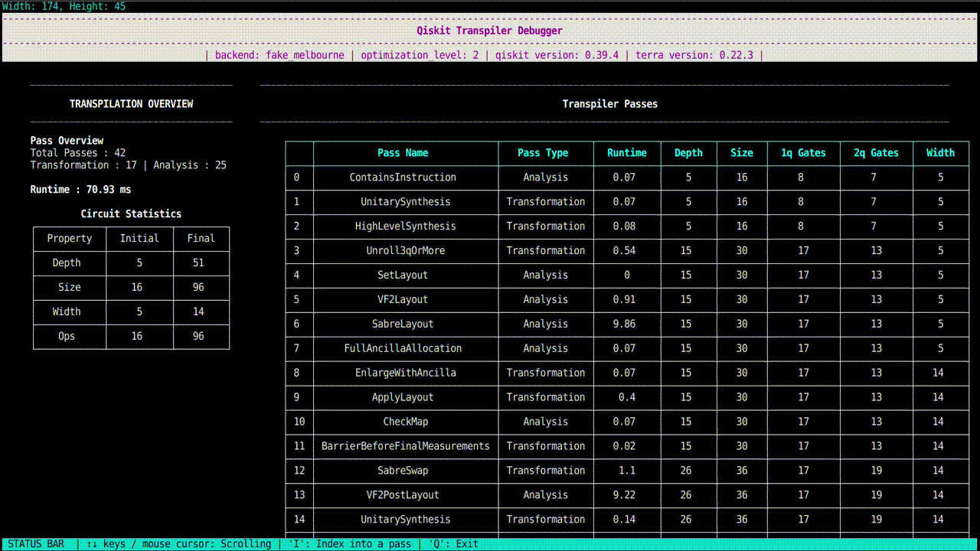Click Analysis type of SetLayout row

(x=546, y=275)
